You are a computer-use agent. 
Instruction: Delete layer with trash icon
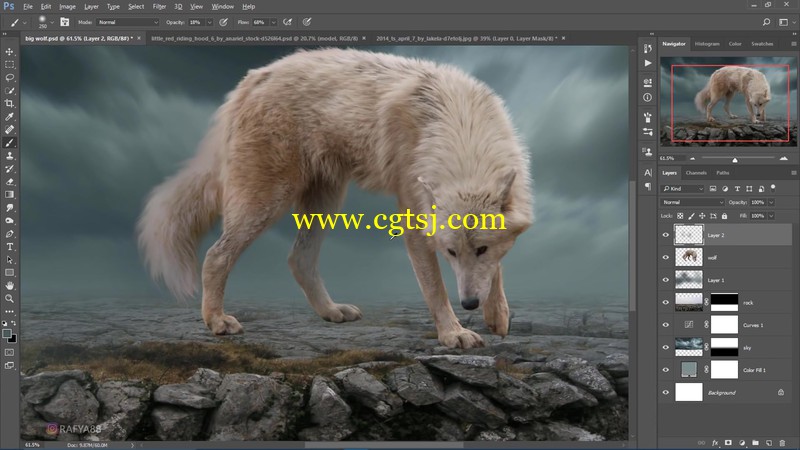pyautogui.click(x=782, y=443)
